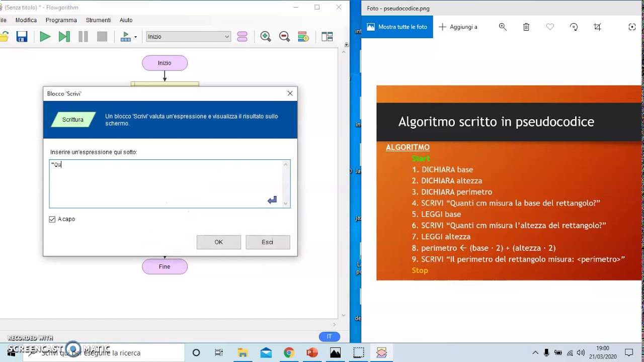
Task: Open Task View on the taskbar
Action: [219, 352]
